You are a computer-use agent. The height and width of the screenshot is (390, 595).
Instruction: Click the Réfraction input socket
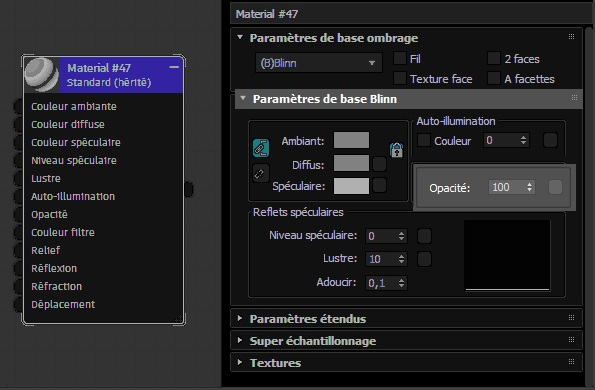coord(18,286)
